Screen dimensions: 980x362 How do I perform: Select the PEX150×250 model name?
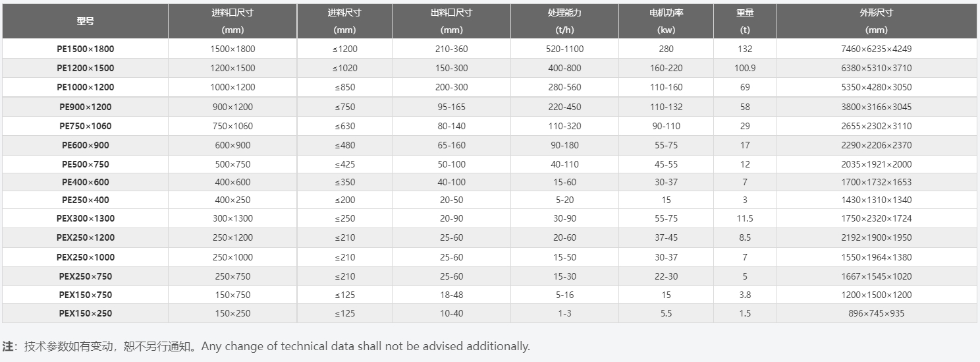click(x=85, y=313)
